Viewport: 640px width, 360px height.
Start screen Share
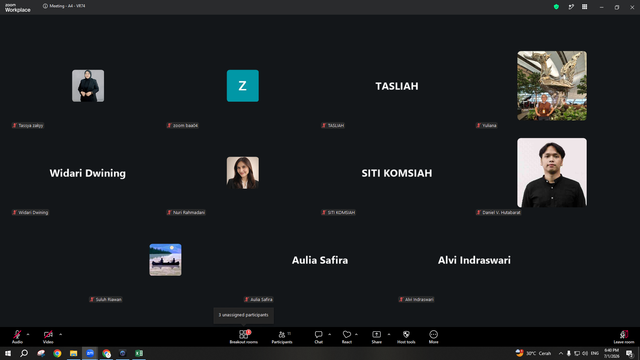pyautogui.click(x=376, y=337)
